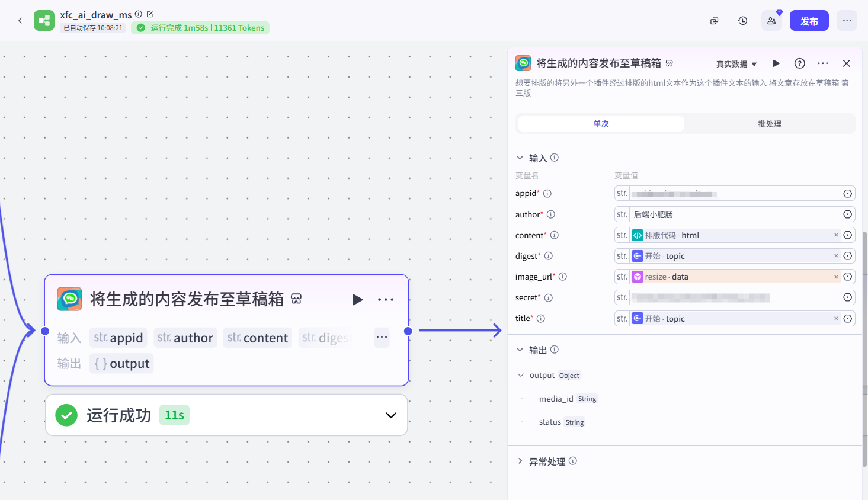Collapse the output Object tree
The image size is (868, 500).
tap(521, 375)
